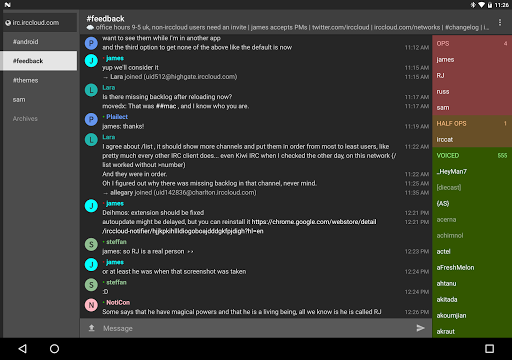Send message with the paper plane icon
Screen dimensions: 512x360
tap(420, 328)
